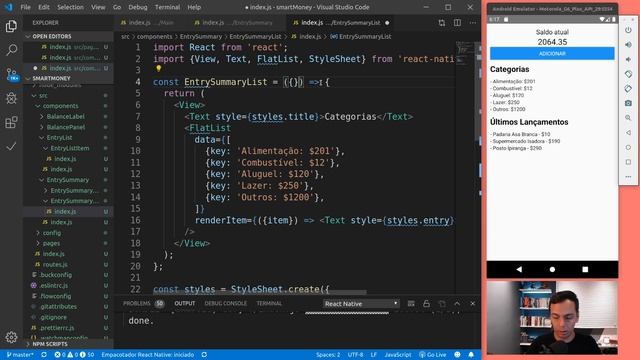Viewport: 640px width, 360px height.
Task: Click the sync changes icon in status bar
Action: point(44,355)
